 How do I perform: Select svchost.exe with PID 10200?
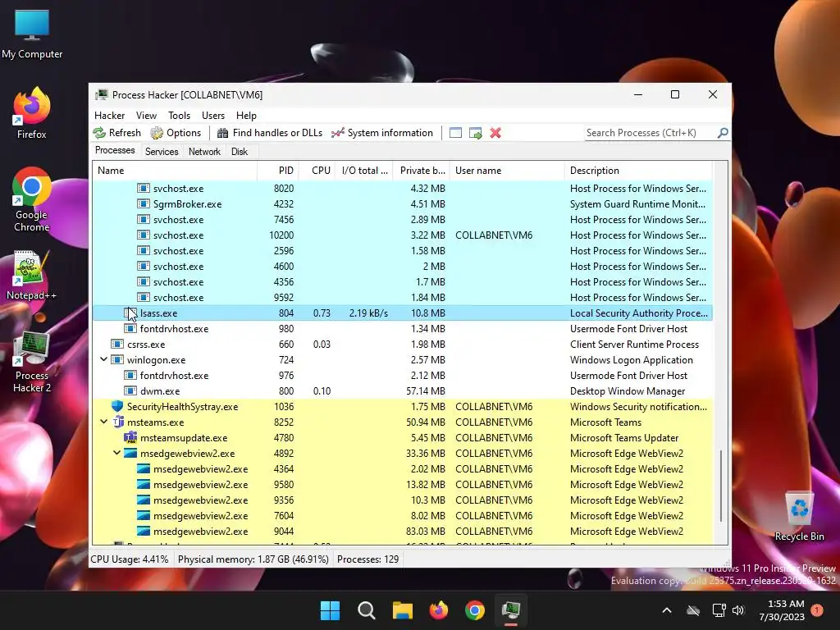[x=402, y=235]
